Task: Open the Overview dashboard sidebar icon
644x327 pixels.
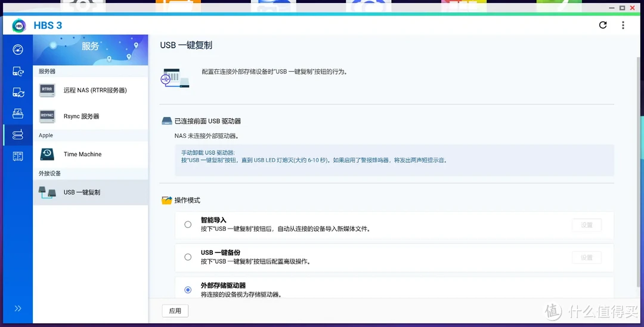Action: 18,50
